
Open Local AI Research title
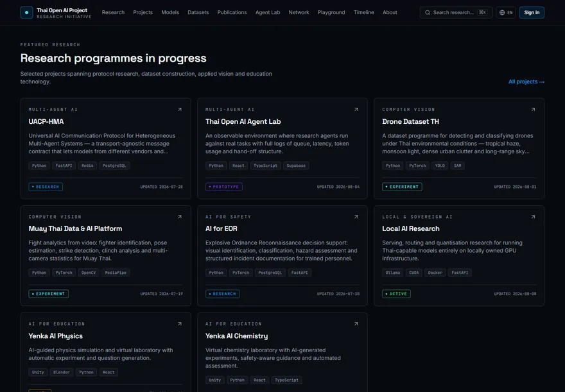click(x=411, y=228)
